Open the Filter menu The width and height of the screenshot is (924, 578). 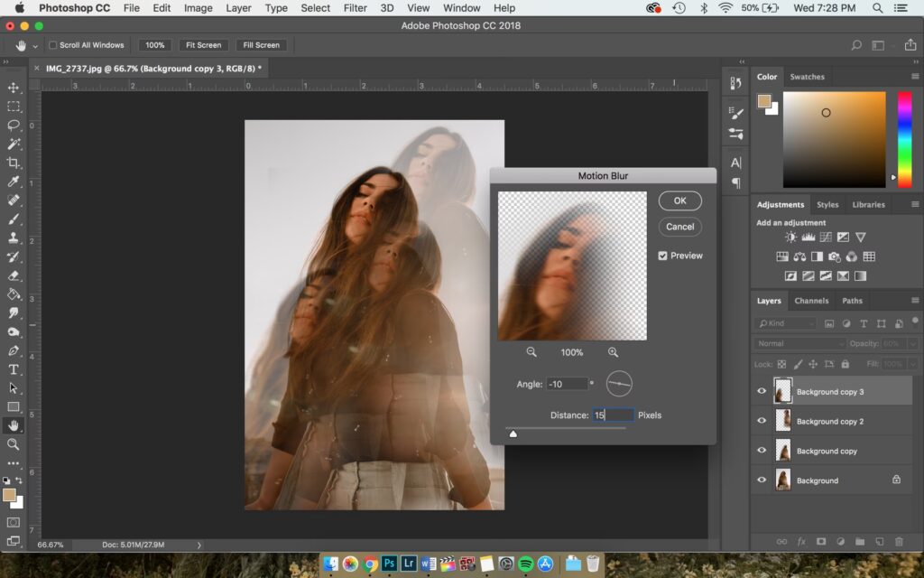(x=356, y=8)
